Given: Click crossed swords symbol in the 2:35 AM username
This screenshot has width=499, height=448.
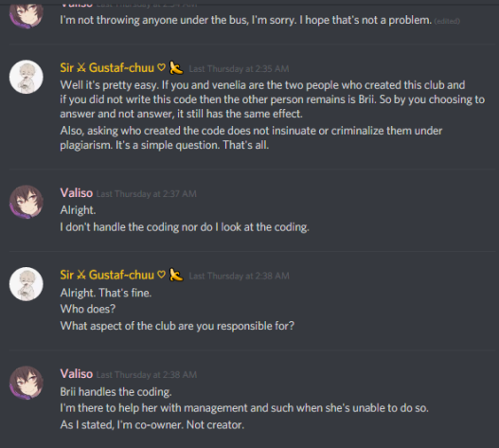Looking at the screenshot, I should click(x=81, y=67).
